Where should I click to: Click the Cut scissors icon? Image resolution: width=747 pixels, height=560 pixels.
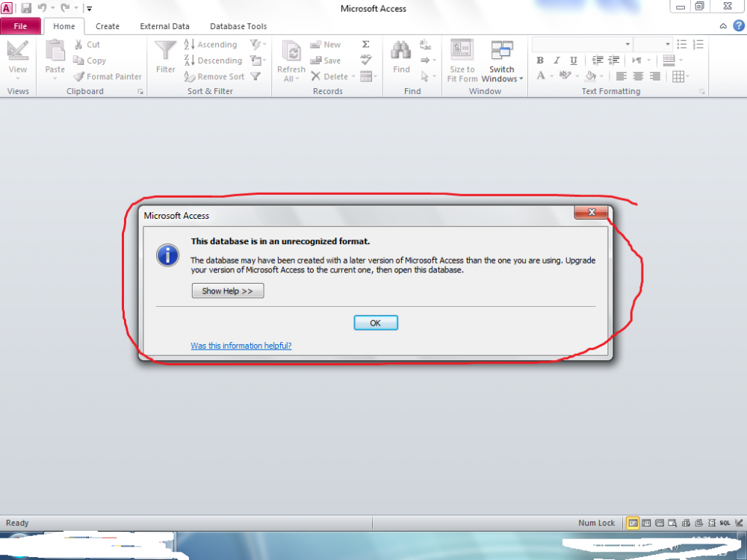(x=78, y=44)
